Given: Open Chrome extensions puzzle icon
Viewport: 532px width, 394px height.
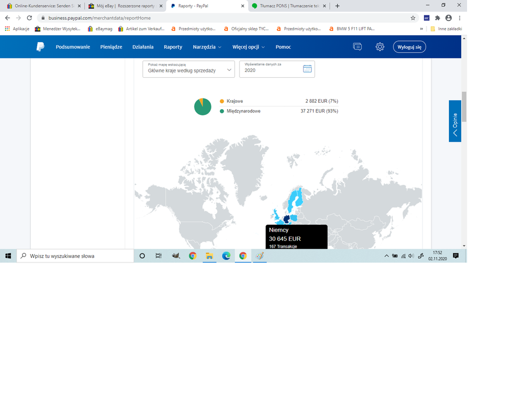Looking at the screenshot, I should (438, 18).
